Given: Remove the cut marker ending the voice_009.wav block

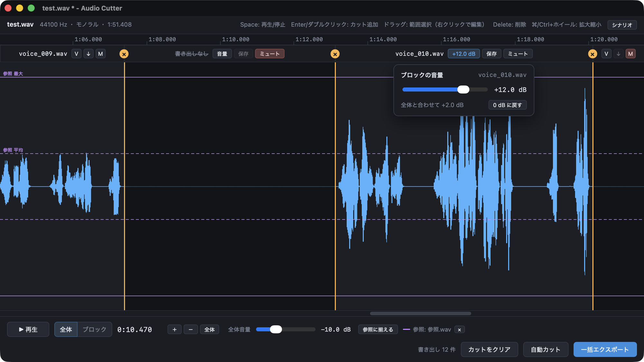Looking at the screenshot, I should tap(124, 54).
